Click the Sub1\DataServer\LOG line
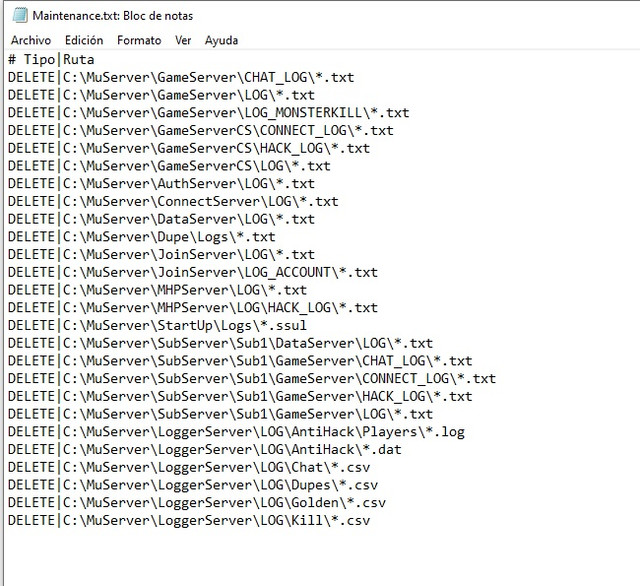The width and height of the screenshot is (640, 586). tap(220, 343)
